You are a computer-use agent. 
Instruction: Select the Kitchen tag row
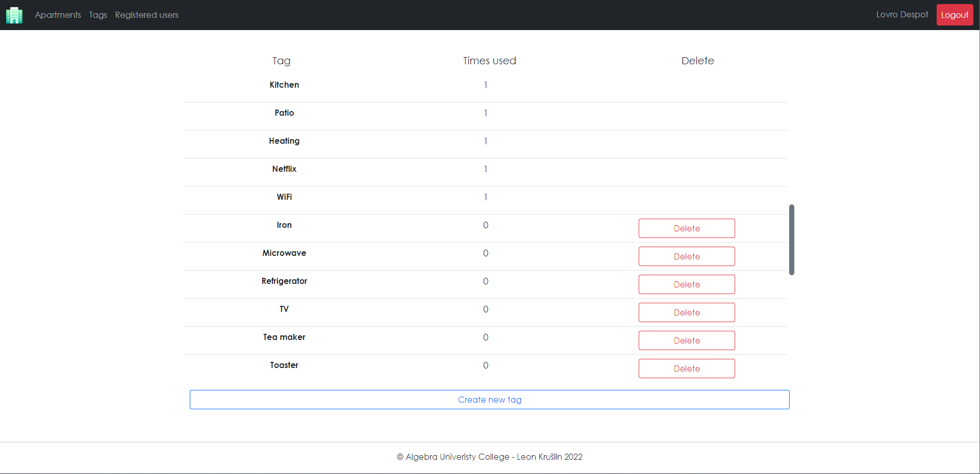[x=284, y=85]
